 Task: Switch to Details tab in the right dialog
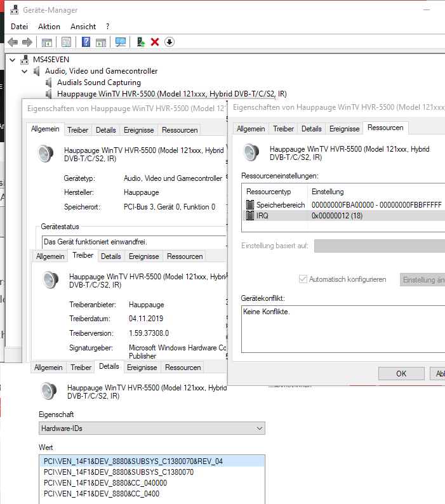(312, 129)
